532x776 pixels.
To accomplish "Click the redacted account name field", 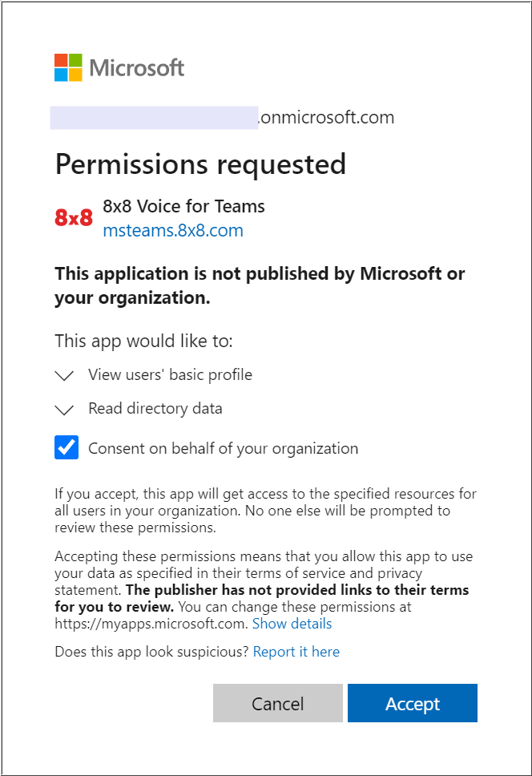I will point(154,118).
